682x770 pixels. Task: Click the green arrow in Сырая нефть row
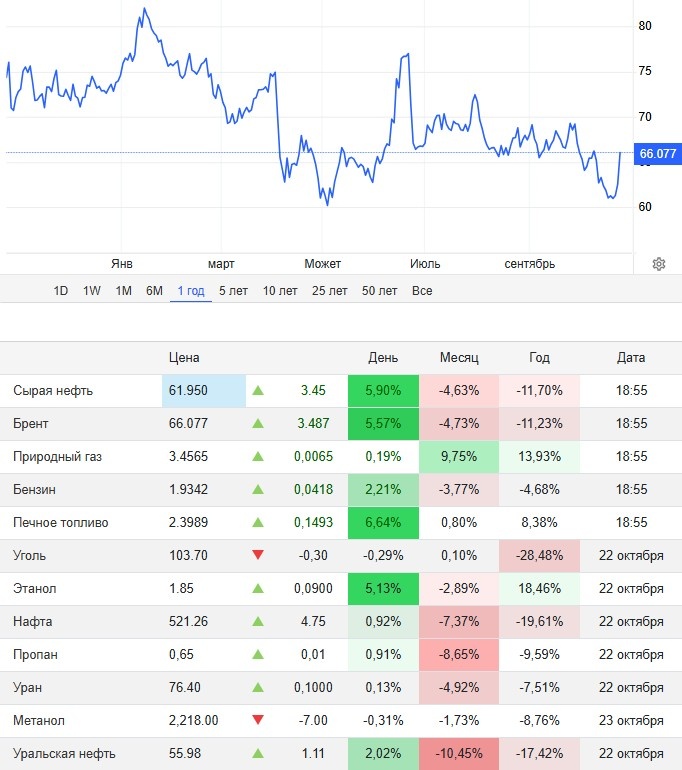(258, 391)
